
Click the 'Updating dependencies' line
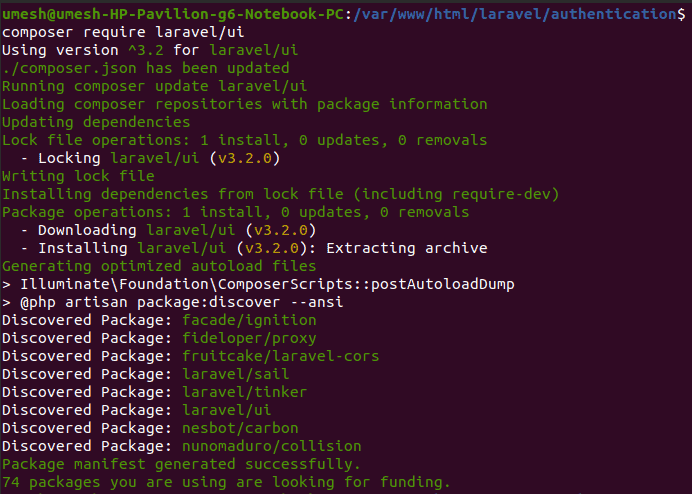click(x=96, y=122)
